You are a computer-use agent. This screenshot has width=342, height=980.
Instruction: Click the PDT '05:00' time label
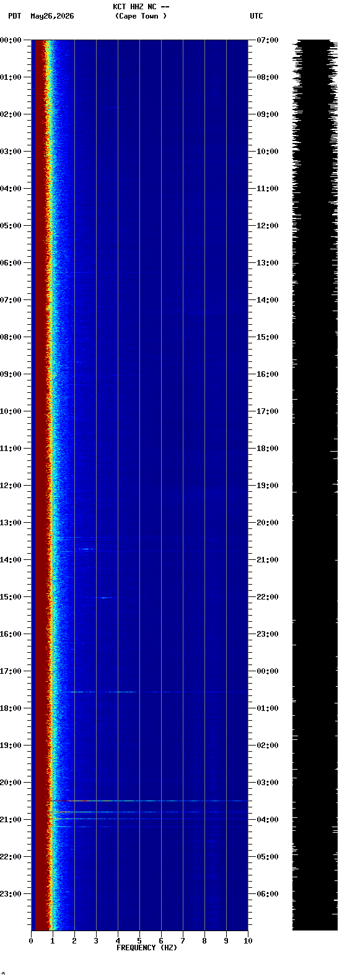point(11,226)
